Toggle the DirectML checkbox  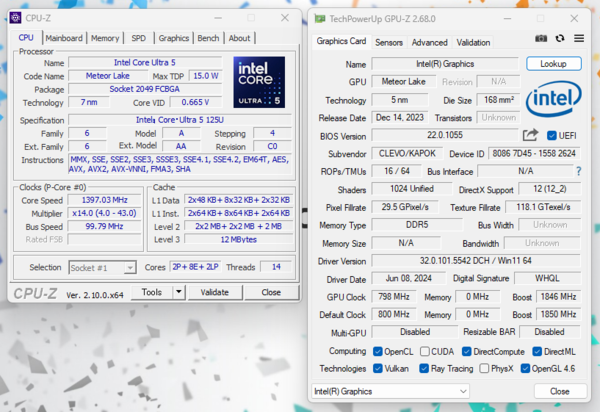[537, 351]
